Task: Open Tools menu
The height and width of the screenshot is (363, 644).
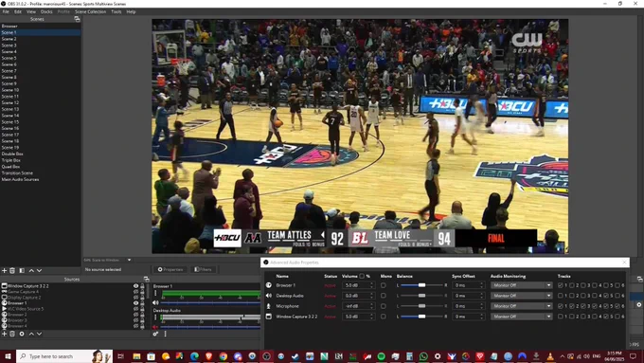Action: 116,11
